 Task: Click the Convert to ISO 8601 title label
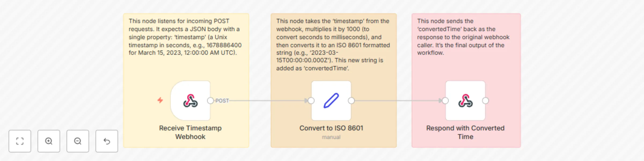(332, 128)
